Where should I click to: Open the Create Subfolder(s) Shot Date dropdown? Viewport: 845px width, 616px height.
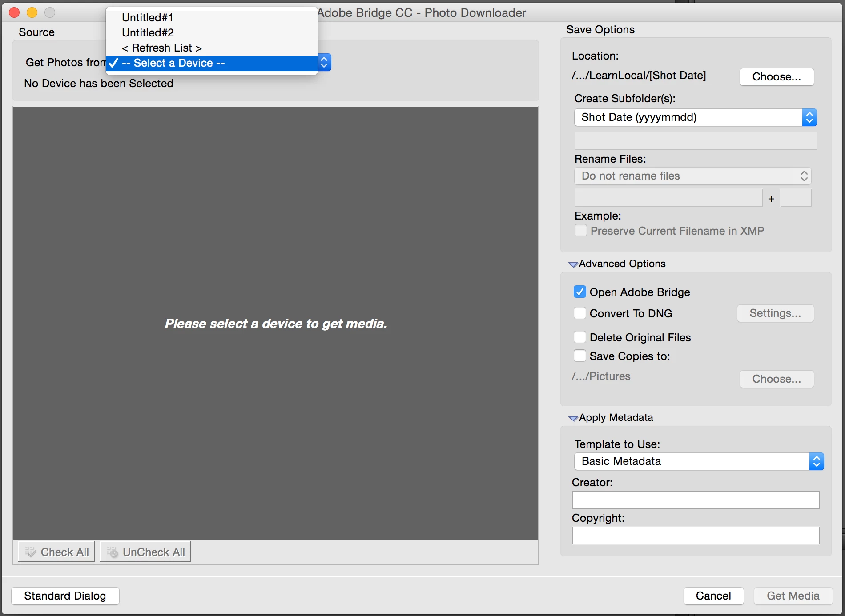point(696,117)
